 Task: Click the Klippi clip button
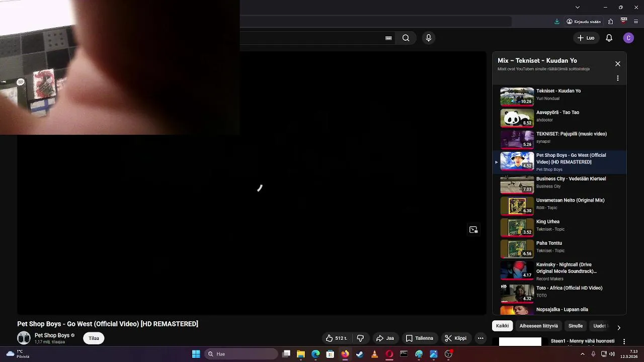pyautogui.click(x=455, y=338)
